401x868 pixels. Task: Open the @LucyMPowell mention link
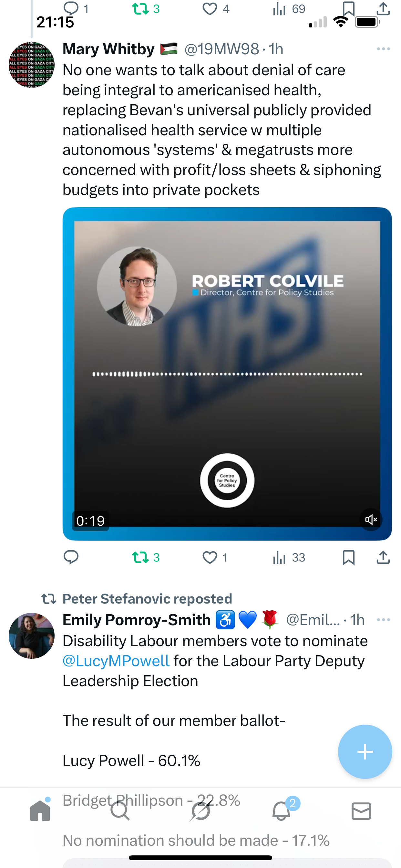[x=116, y=661]
